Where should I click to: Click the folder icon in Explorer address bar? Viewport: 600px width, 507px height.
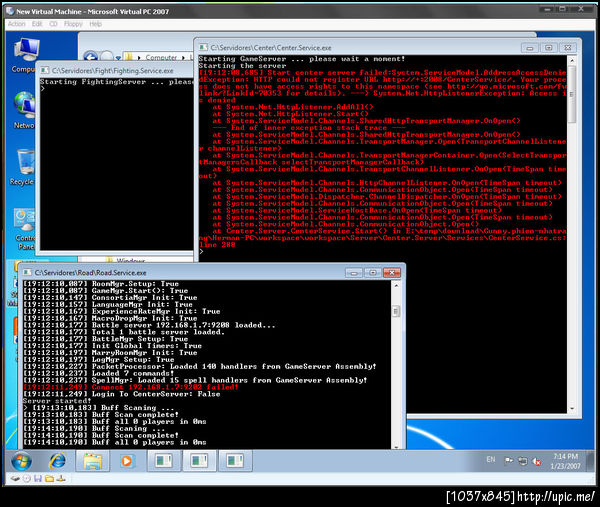point(129,57)
